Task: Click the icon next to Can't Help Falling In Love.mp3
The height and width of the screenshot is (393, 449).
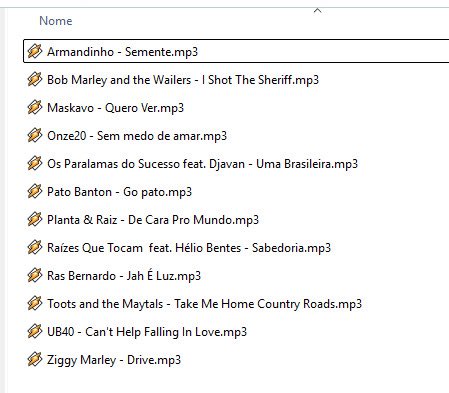Action: [x=35, y=331]
